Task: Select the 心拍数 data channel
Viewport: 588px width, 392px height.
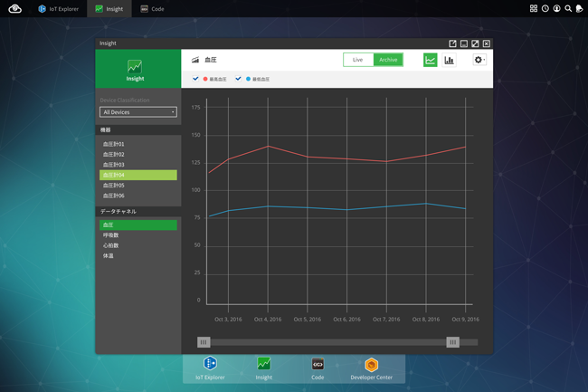Action: (x=138, y=245)
